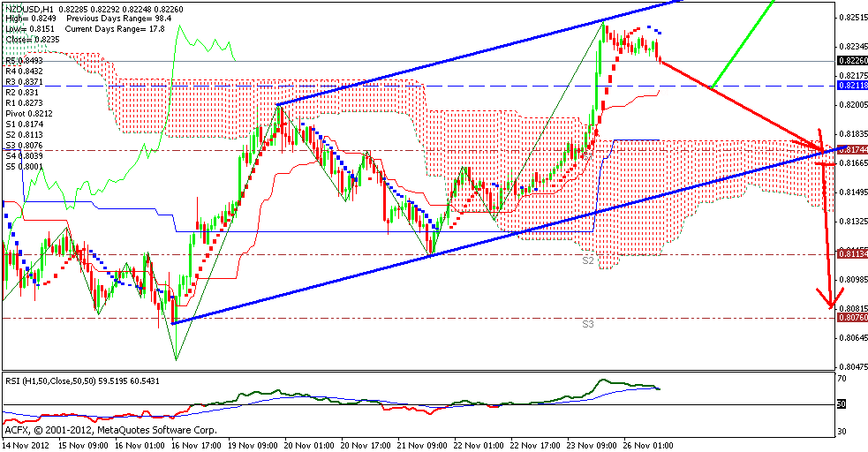Click time axis label '21 Nov 09:00'
The width and height of the screenshot is (868, 452).
point(422,445)
